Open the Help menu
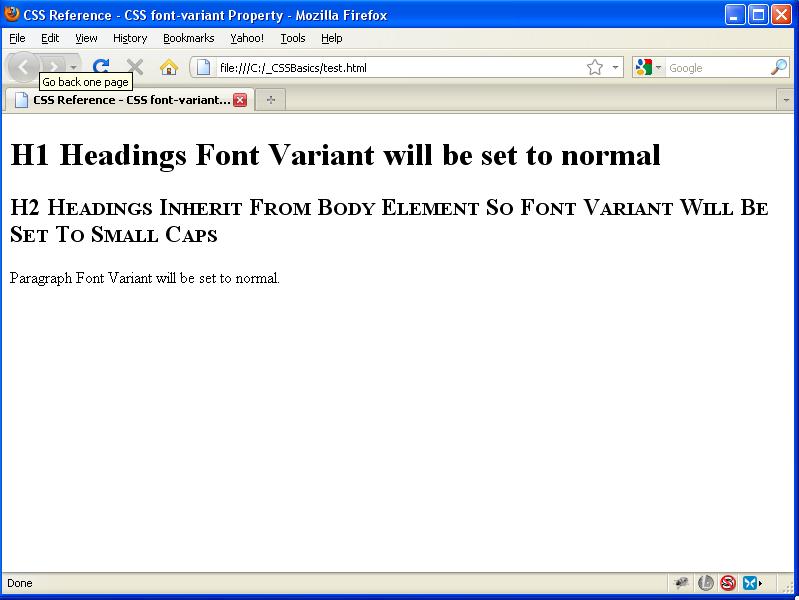799x600 pixels. pos(331,38)
